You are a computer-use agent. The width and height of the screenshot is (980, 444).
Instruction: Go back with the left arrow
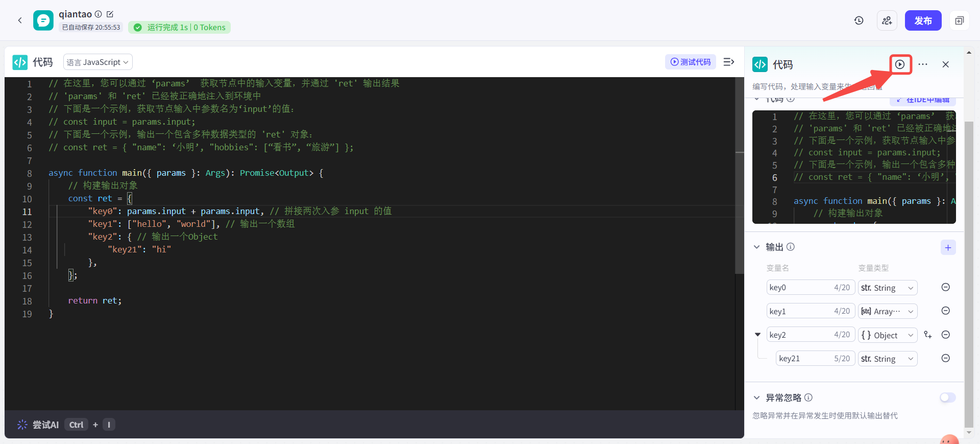click(20, 20)
